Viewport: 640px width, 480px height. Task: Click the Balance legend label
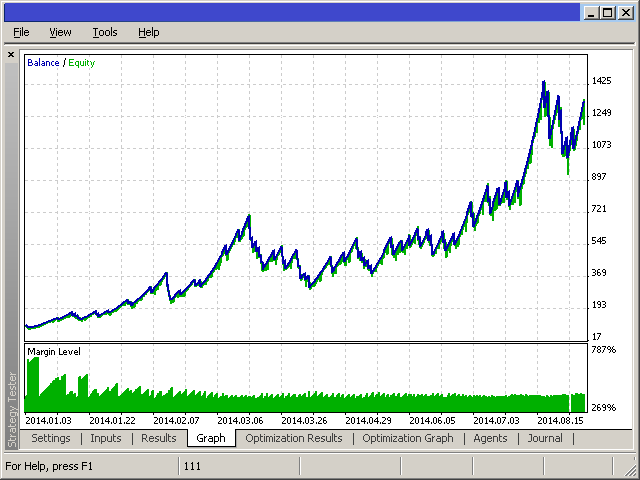(43, 63)
